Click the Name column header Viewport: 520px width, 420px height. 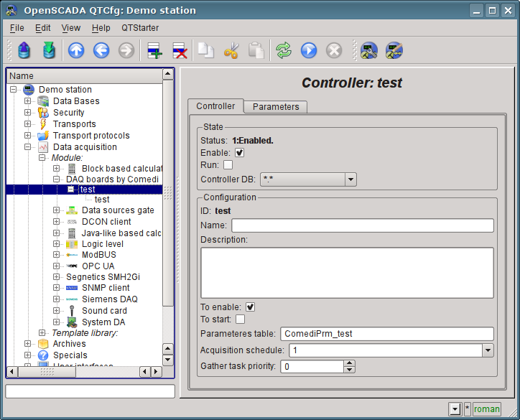coord(85,76)
